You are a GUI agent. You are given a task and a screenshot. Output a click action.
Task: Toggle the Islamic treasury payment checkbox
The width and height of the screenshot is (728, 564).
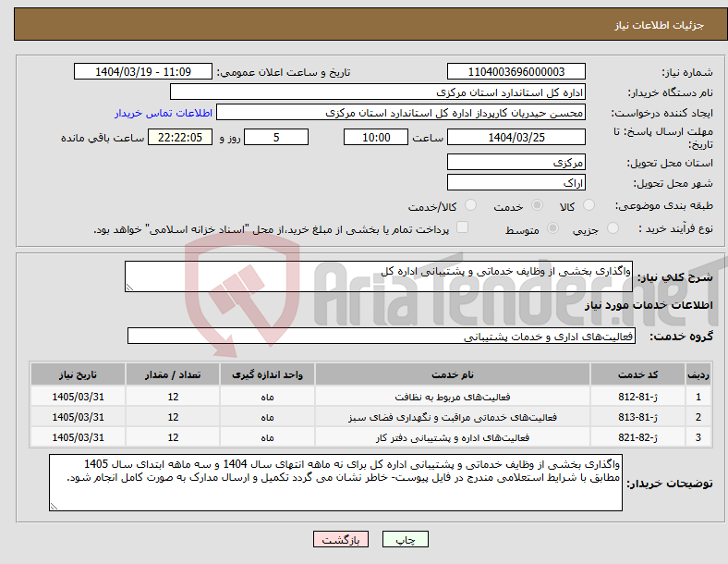pyautogui.click(x=463, y=227)
